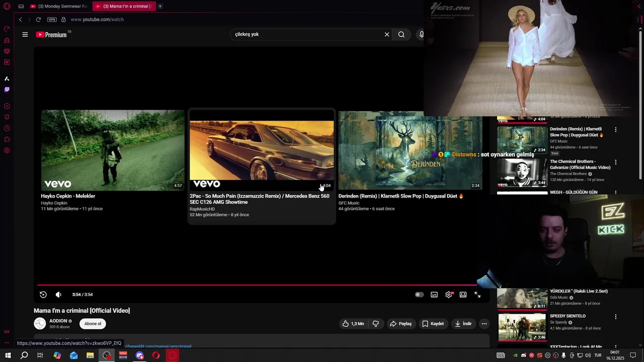Mute the video with the speaker icon
Image resolution: width=644 pixels, height=362 pixels.
(x=58, y=295)
